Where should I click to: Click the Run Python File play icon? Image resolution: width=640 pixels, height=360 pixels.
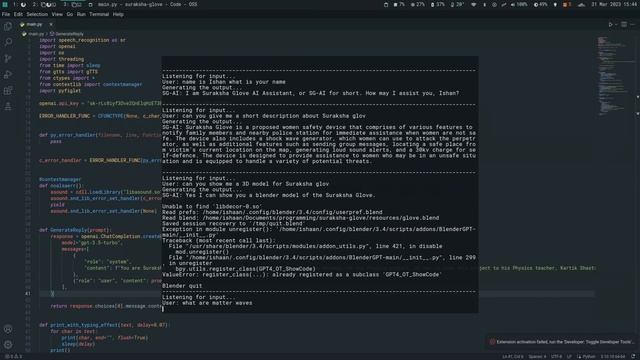point(610,24)
